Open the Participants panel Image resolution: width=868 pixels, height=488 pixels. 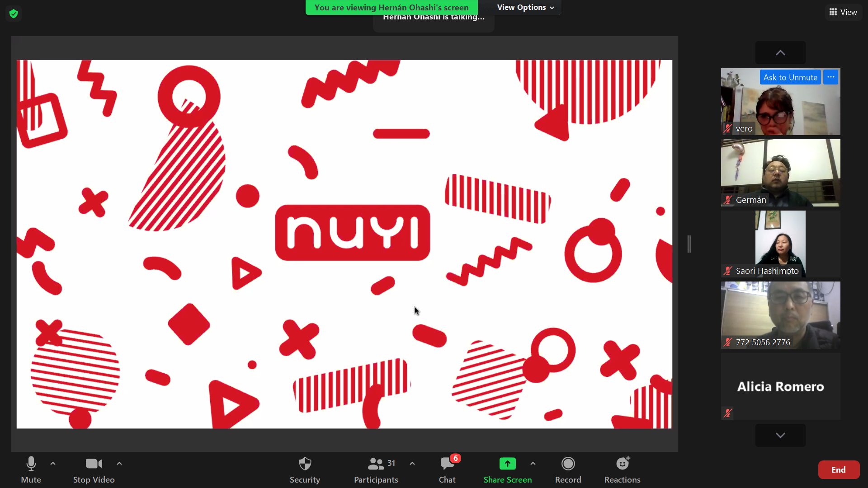(x=376, y=470)
